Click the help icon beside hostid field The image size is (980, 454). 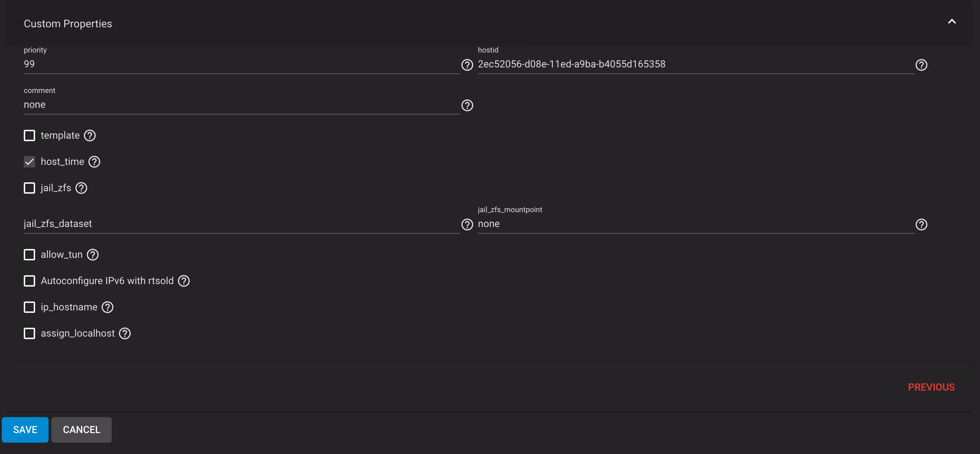[x=921, y=65]
